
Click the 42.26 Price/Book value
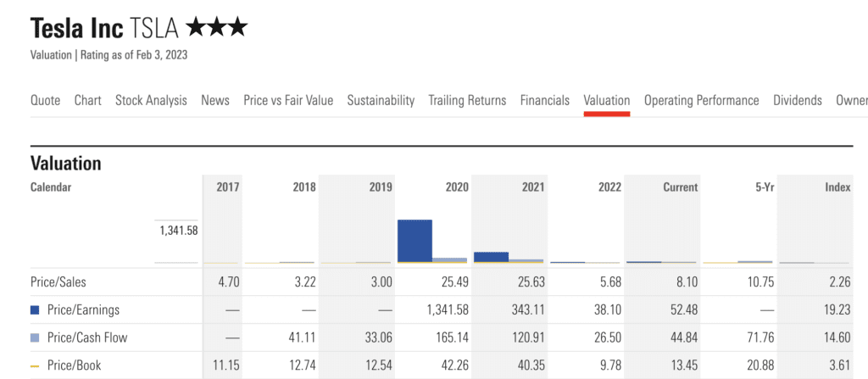[454, 365]
